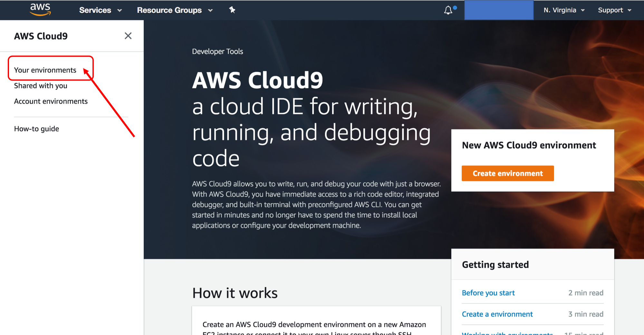Open the How-to guide link
This screenshot has width=644, height=335.
pyautogui.click(x=36, y=129)
